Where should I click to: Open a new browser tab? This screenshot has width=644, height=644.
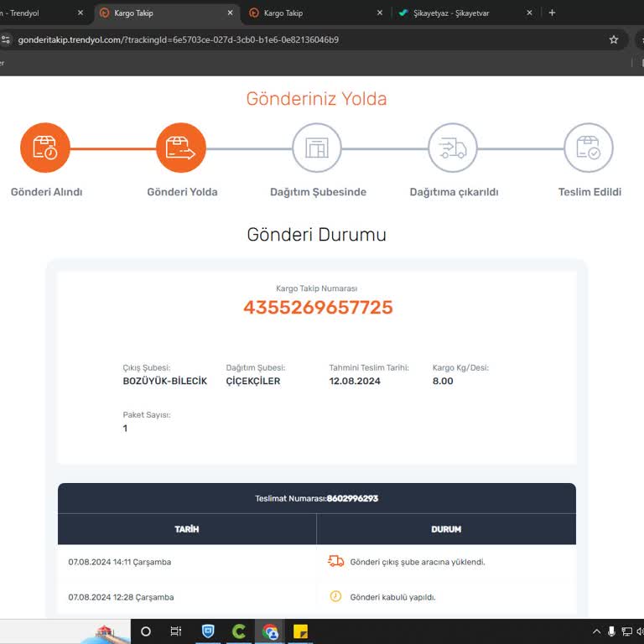click(552, 13)
